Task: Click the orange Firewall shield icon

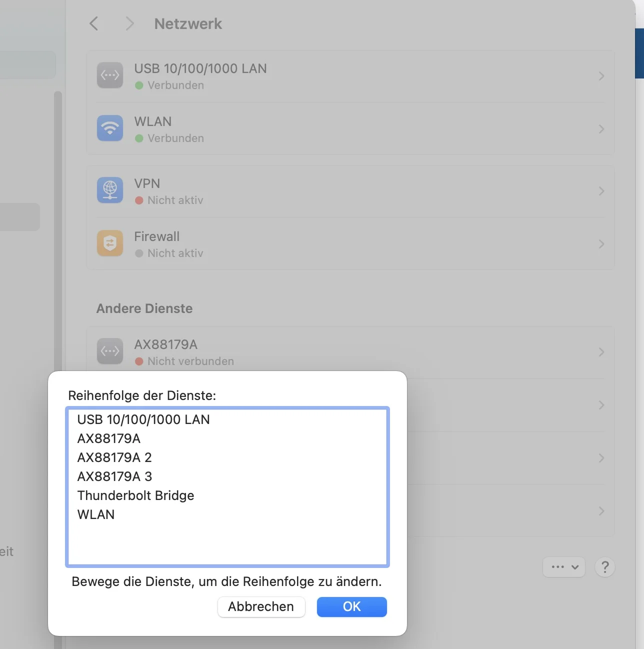Action: pyautogui.click(x=110, y=243)
